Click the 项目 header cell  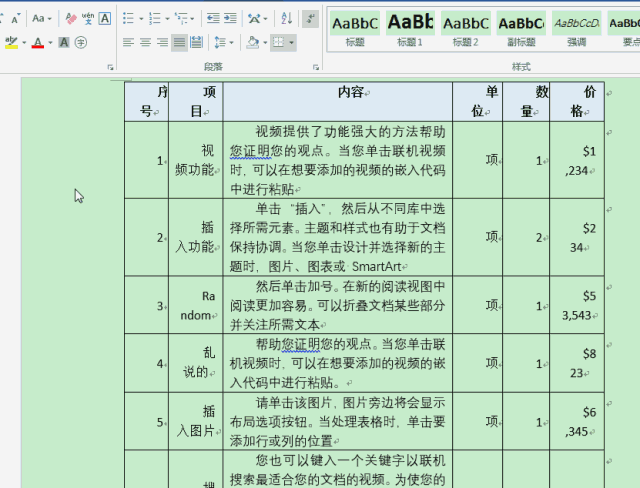[196, 102]
